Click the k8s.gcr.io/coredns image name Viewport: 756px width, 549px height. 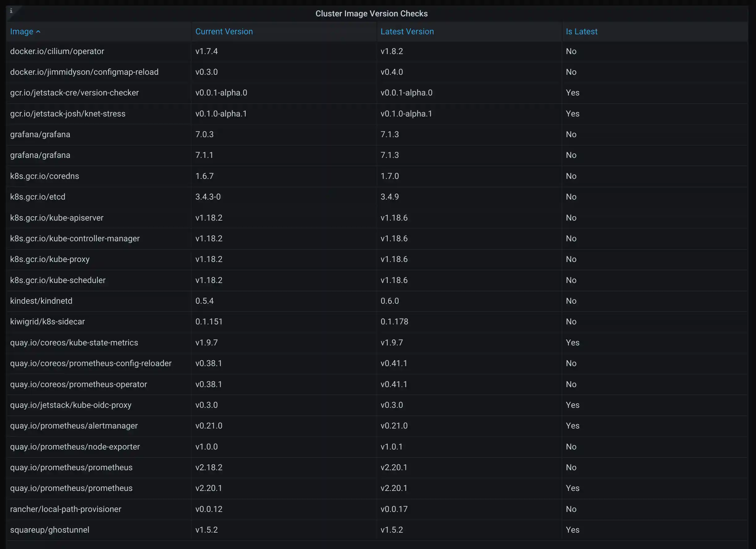[x=45, y=176]
